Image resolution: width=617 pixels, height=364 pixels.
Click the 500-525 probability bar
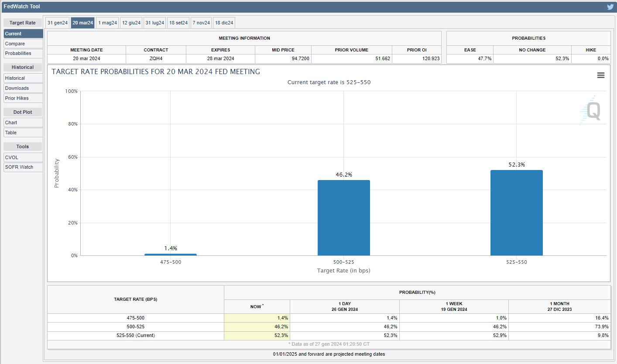coord(343,218)
